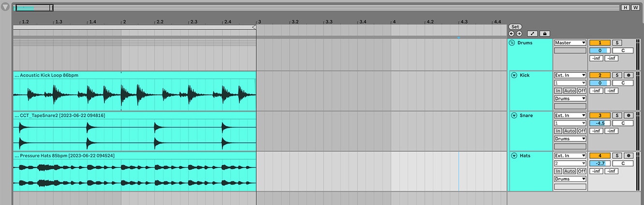Image resolution: width=644 pixels, height=205 pixels.
Task: Set Snare monitoring to Auto
Action: 570,131
